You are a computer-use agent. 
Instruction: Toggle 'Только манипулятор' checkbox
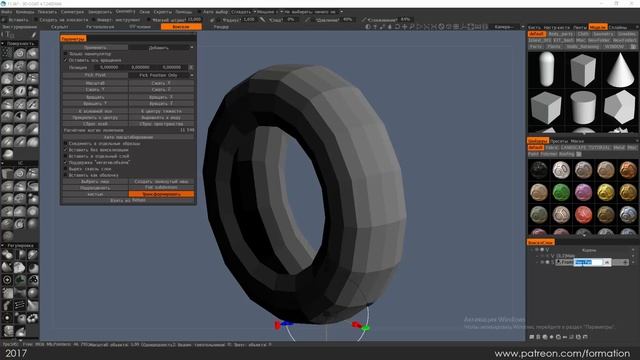coord(66,54)
